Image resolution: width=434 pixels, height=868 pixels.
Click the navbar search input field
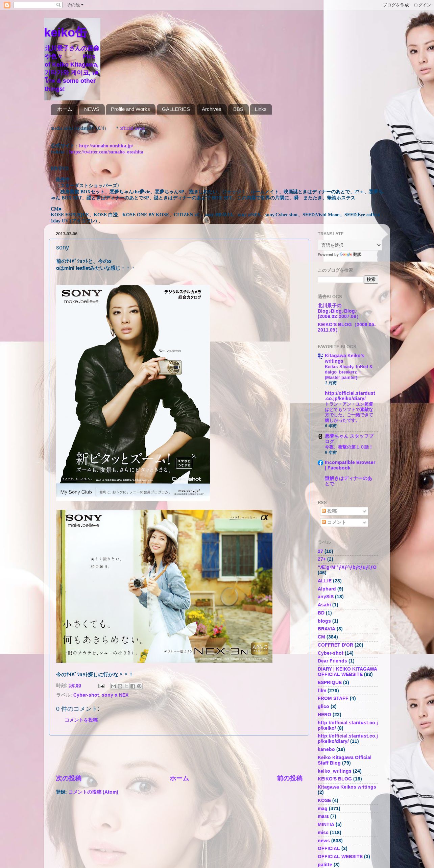coord(35,5)
